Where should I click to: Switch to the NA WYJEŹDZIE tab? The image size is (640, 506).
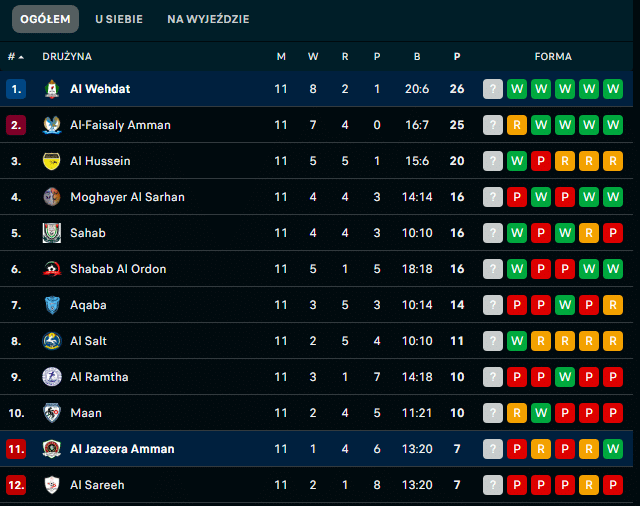pyautogui.click(x=208, y=19)
